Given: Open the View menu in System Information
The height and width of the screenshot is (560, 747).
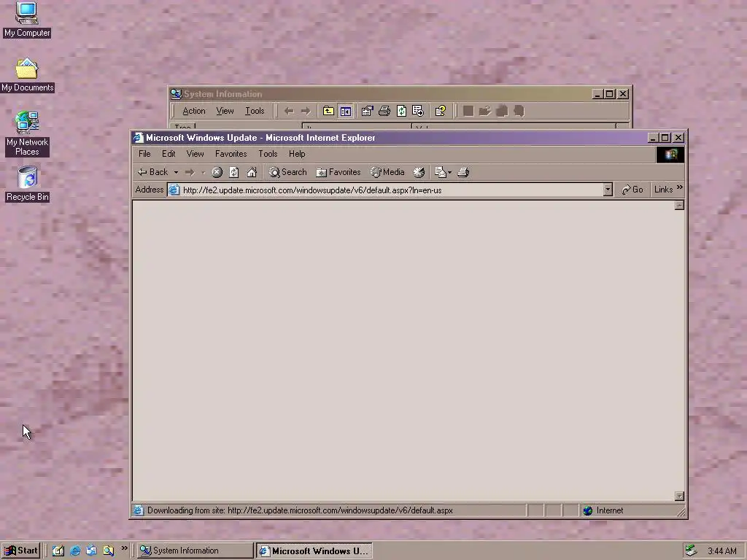Looking at the screenshot, I should pos(225,111).
